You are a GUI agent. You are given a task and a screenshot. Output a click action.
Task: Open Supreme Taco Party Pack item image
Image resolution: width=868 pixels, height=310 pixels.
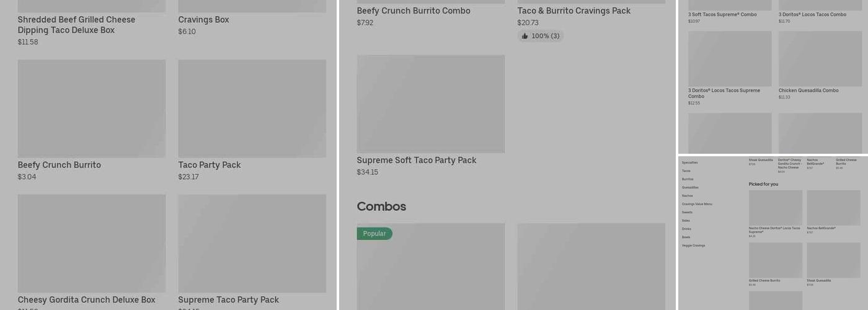[x=252, y=243]
